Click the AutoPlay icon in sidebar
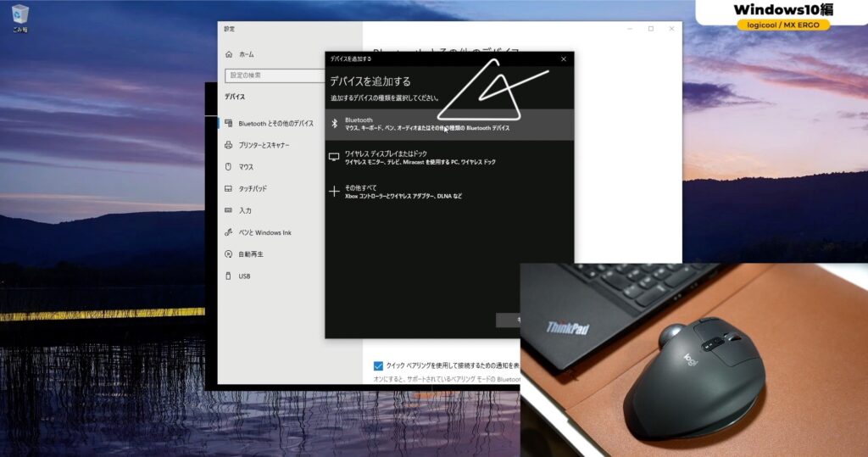Viewport: 868px width, 457px height. [228, 254]
